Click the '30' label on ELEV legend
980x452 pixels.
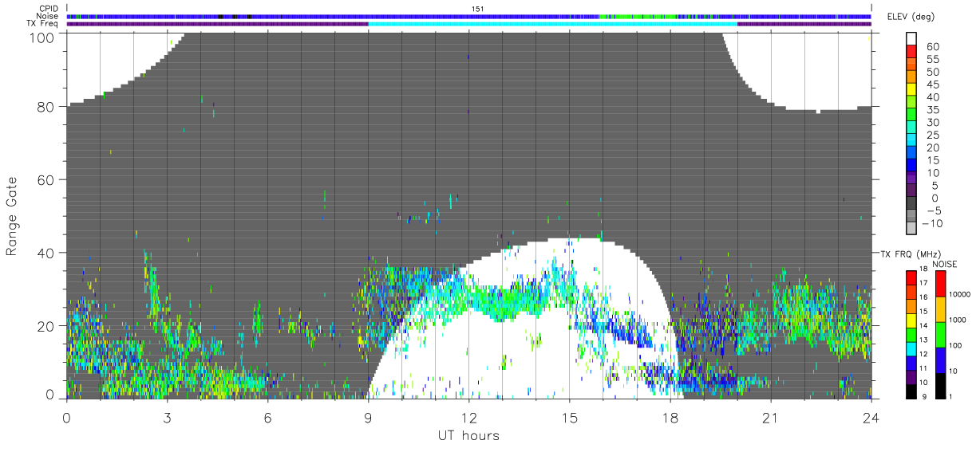coord(934,122)
